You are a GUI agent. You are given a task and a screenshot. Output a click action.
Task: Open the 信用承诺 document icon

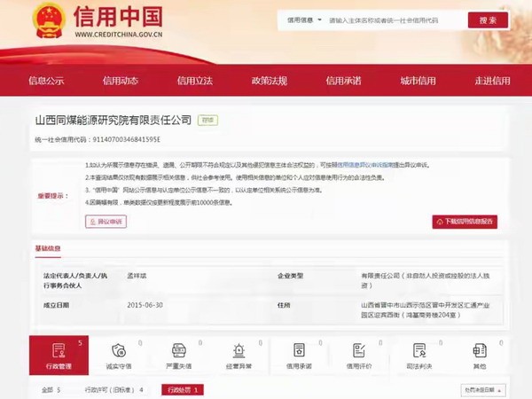299,350
